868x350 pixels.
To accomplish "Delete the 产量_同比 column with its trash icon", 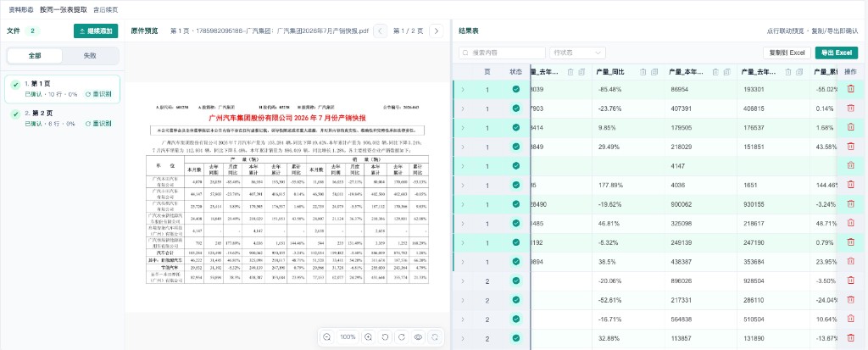I will pos(643,72).
